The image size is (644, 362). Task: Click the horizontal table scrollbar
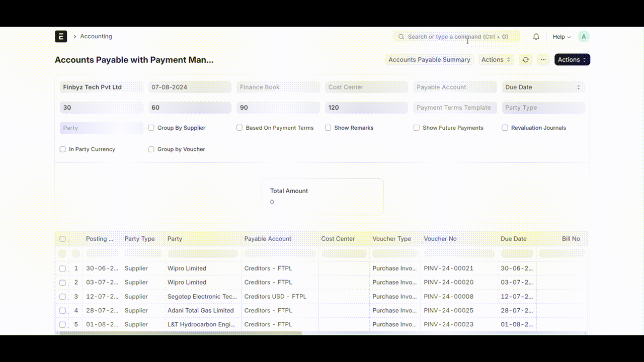click(180, 333)
